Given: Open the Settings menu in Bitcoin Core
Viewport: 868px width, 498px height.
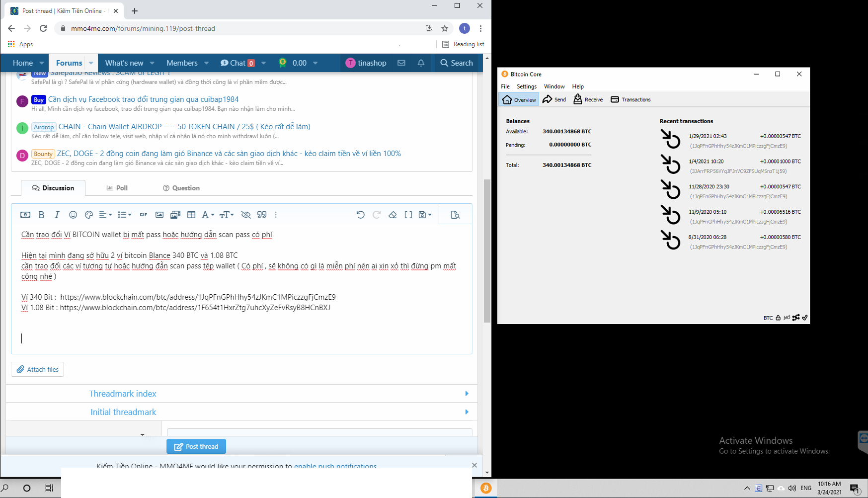Looking at the screenshot, I should (x=527, y=86).
